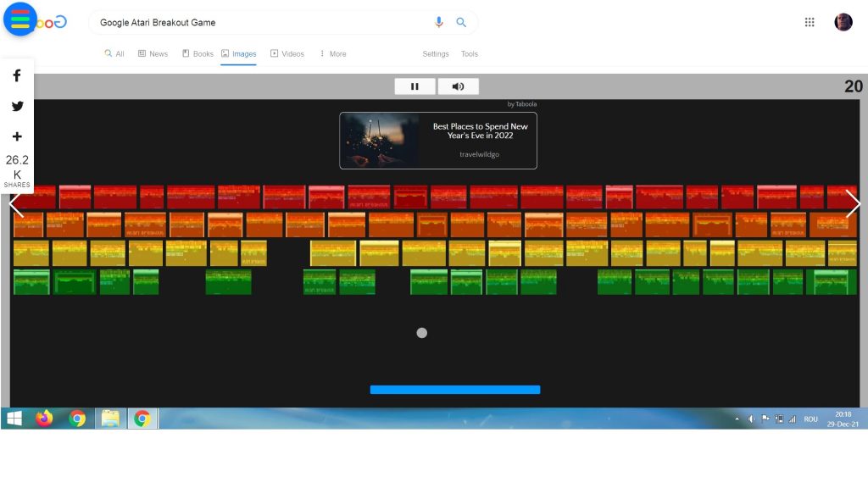Open the taskbar clock and date
868x488 pixels.
(843, 419)
